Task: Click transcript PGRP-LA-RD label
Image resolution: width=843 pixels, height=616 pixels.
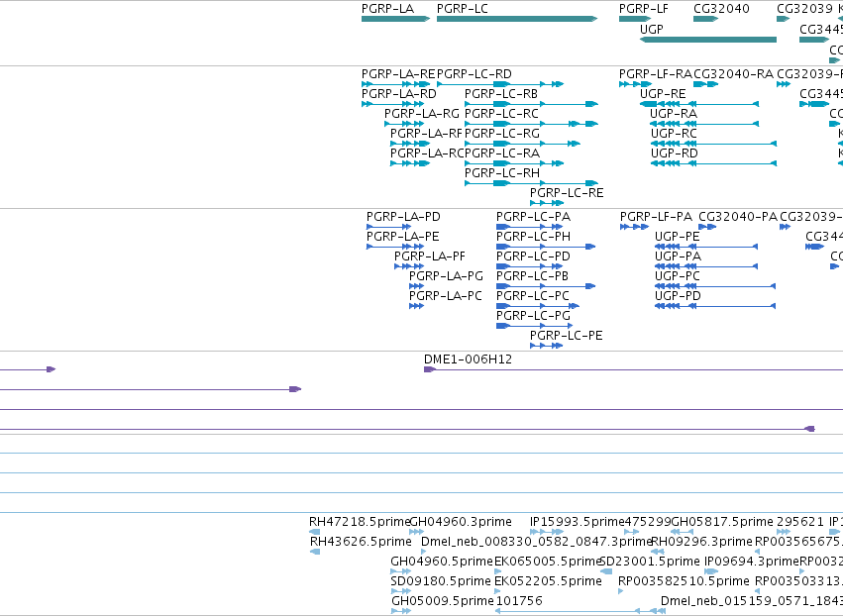Action: [399, 93]
